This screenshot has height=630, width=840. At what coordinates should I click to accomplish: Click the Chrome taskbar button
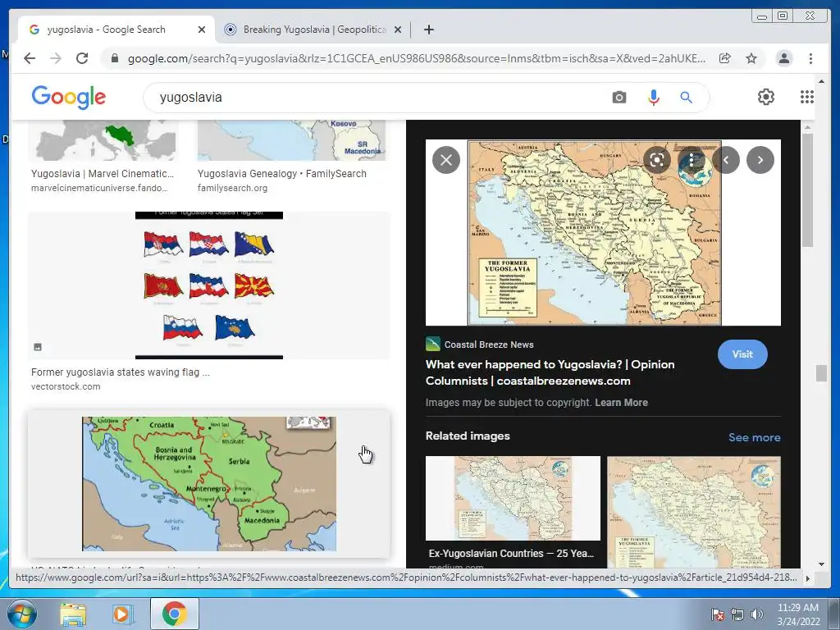pyautogui.click(x=175, y=614)
